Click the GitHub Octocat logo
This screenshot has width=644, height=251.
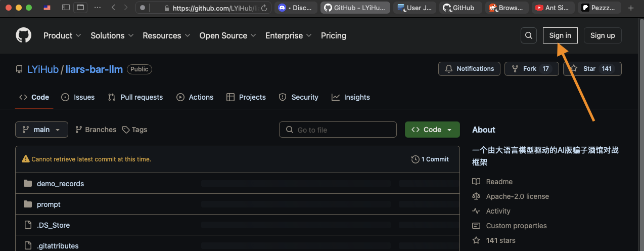pos(24,35)
